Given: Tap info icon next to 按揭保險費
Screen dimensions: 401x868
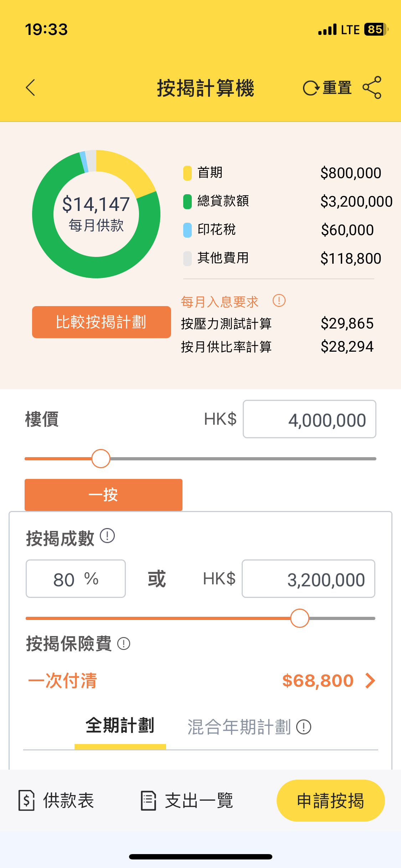Looking at the screenshot, I should tap(124, 644).
